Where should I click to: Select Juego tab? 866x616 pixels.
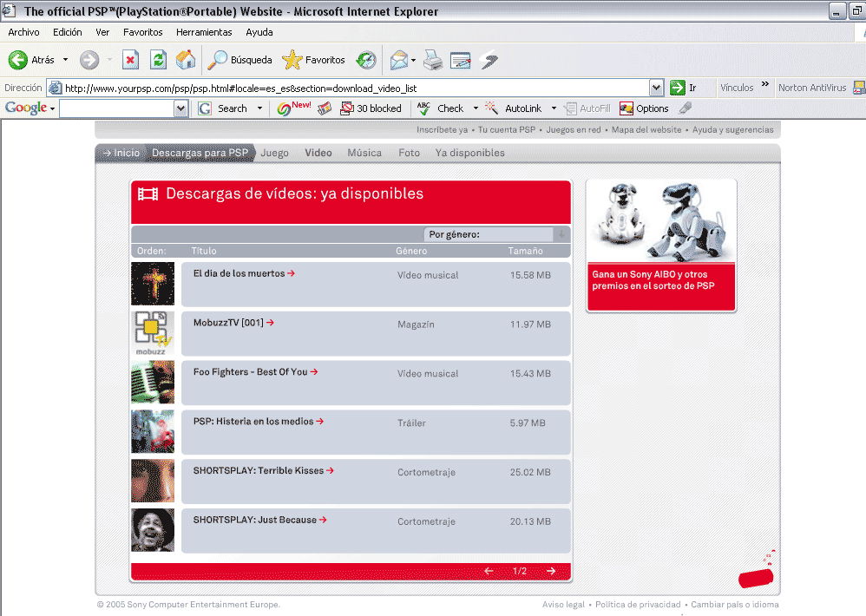(x=274, y=153)
